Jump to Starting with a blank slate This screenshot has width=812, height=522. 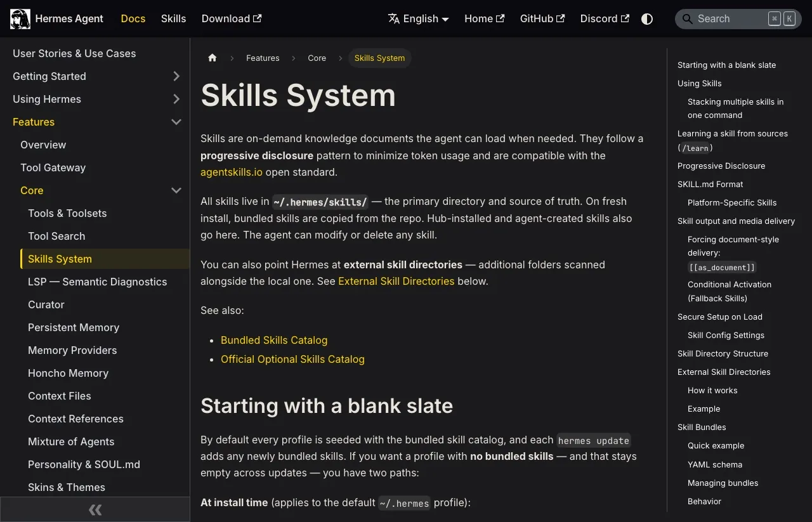point(726,65)
